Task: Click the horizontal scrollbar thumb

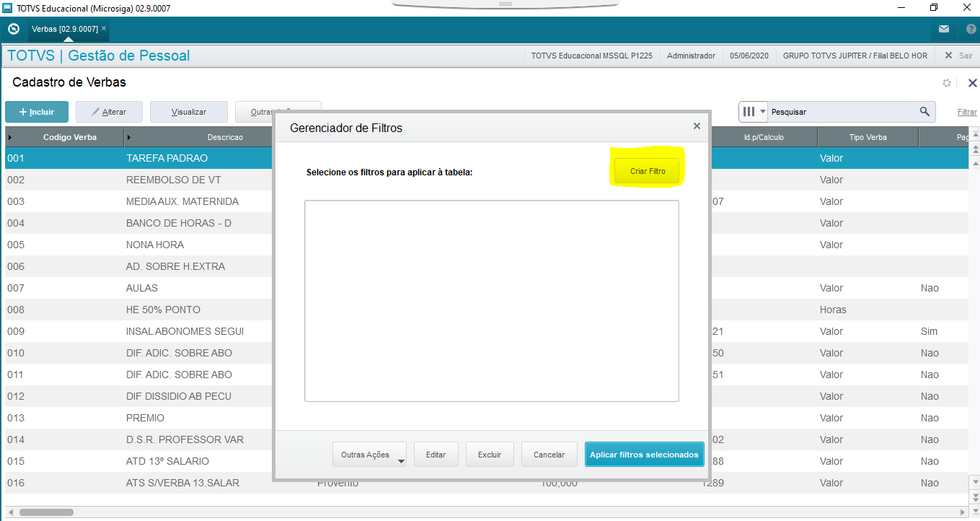Action: pyautogui.click(x=47, y=512)
